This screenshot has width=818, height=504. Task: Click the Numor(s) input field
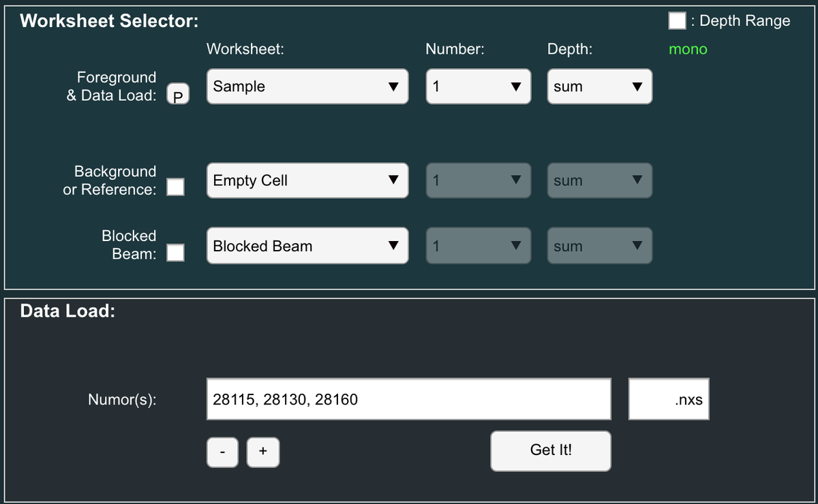coord(408,399)
